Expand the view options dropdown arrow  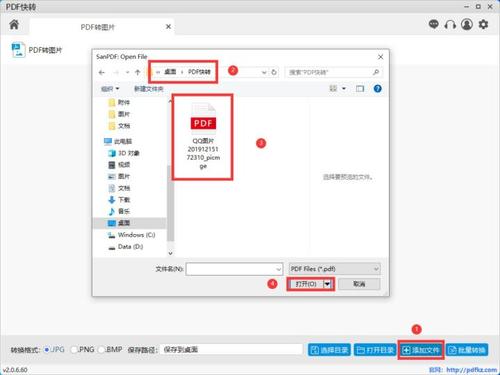(x=344, y=88)
